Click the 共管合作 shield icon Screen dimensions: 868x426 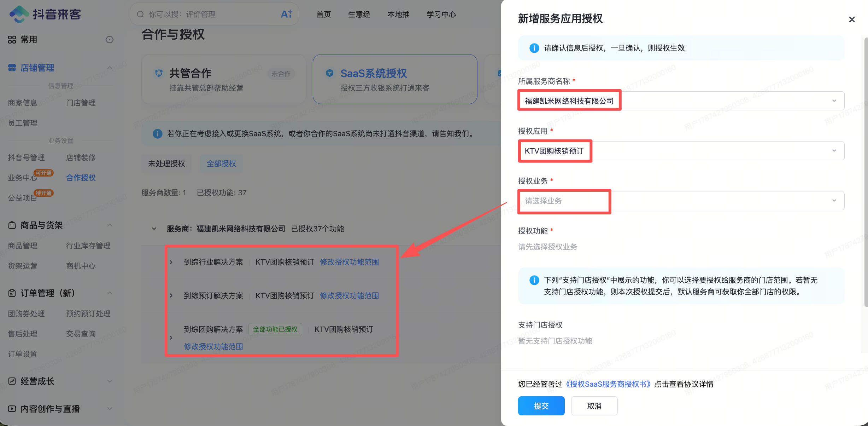point(159,73)
